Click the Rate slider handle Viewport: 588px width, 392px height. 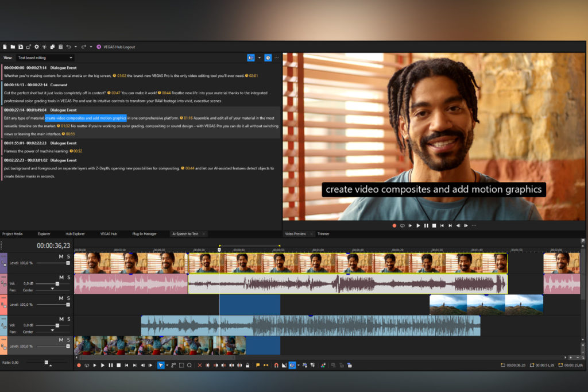tap(47, 362)
